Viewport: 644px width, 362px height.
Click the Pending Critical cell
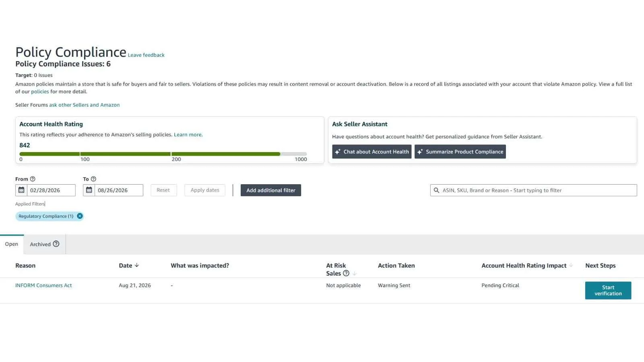[500, 286]
